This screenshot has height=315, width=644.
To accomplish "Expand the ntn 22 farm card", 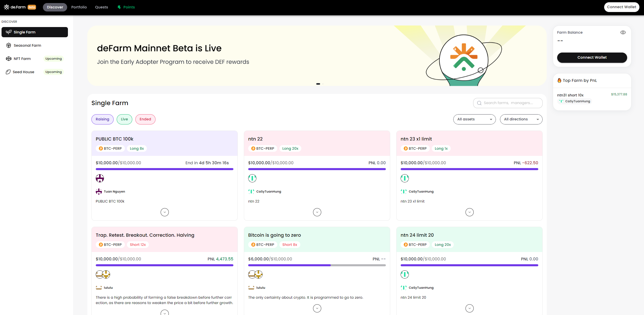I will point(317,212).
